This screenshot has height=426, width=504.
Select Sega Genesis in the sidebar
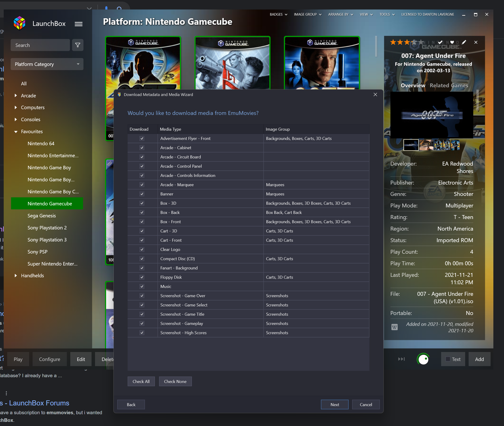click(42, 216)
